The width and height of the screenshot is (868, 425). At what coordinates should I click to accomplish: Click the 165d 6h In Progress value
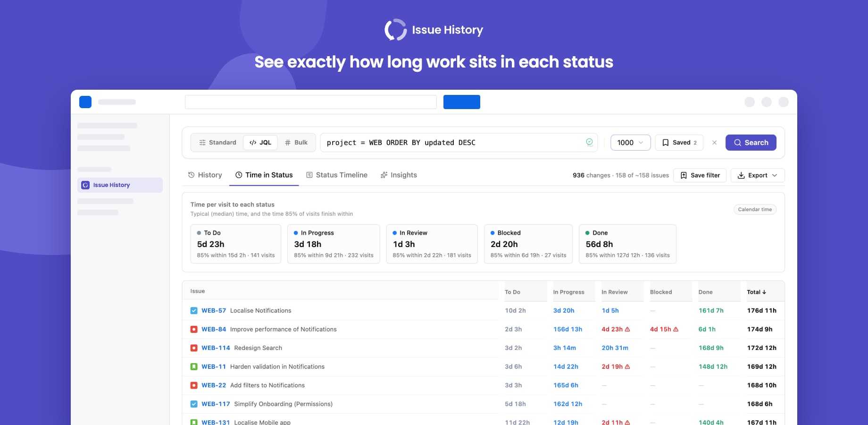coord(566,385)
